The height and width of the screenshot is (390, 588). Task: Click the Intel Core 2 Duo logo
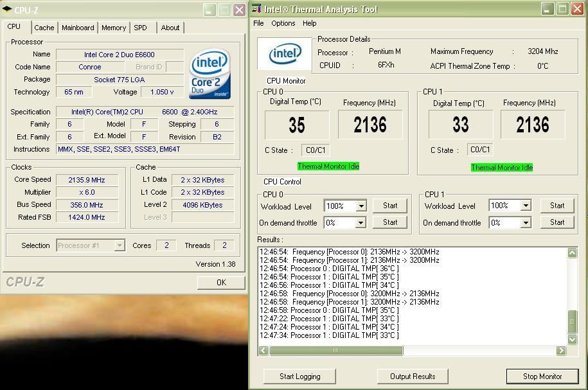coord(209,74)
